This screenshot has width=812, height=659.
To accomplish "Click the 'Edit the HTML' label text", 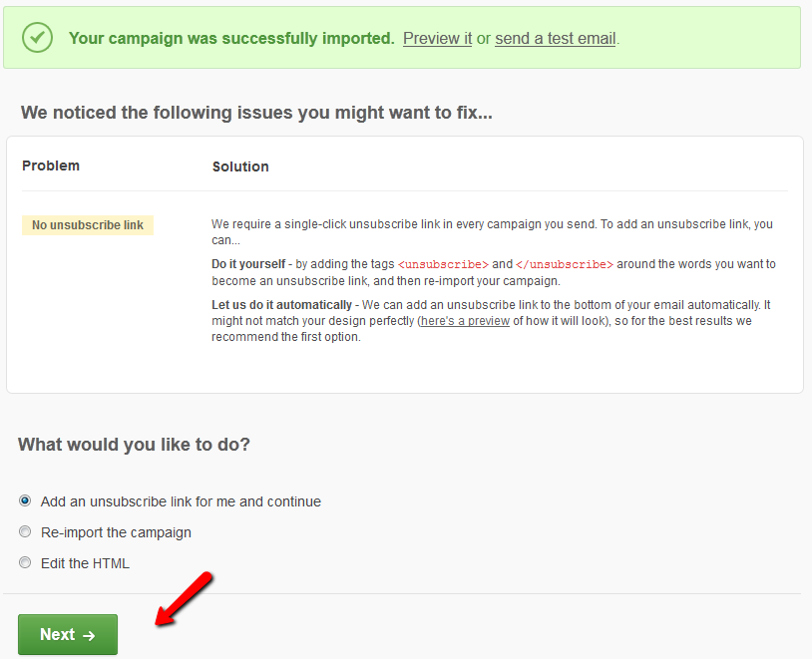I will [x=85, y=563].
